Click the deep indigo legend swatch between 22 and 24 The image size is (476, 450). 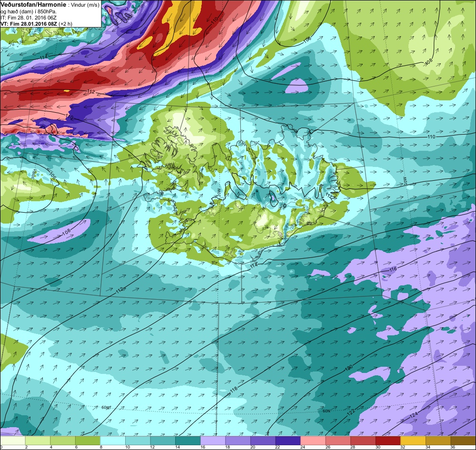pyautogui.click(x=288, y=440)
